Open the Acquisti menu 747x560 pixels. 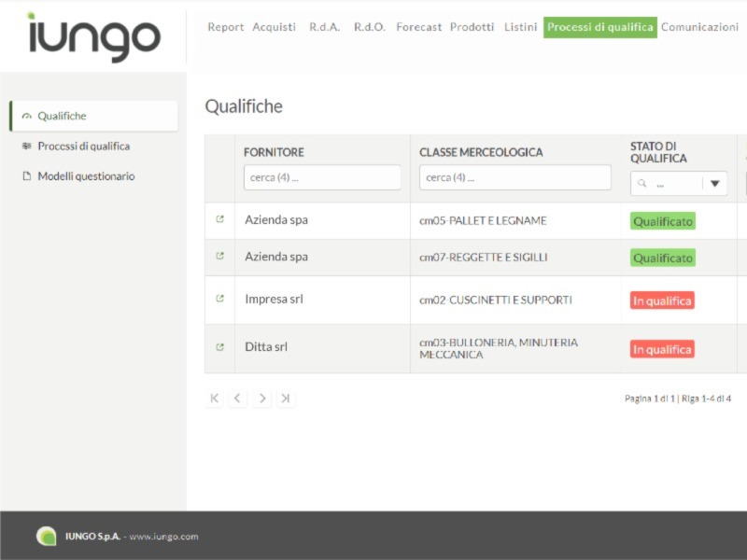tap(274, 27)
